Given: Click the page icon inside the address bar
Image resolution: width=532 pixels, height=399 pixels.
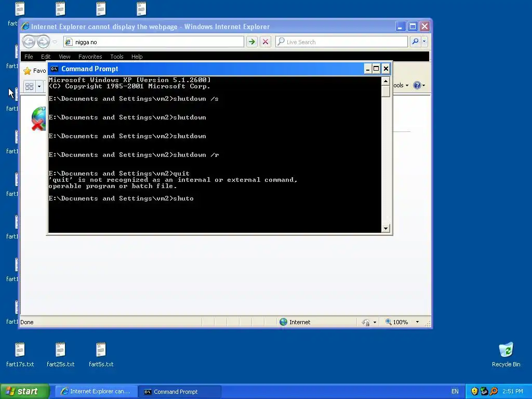Looking at the screenshot, I should [69, 42].
